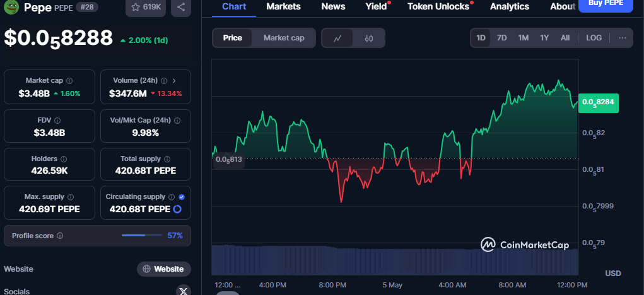644x295 pixels.
Task: Click the $347.6M volume value
Action: [128, 93]
